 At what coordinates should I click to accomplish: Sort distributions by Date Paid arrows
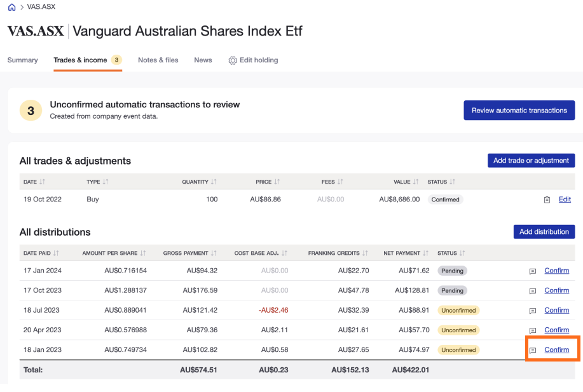point(56,253)
